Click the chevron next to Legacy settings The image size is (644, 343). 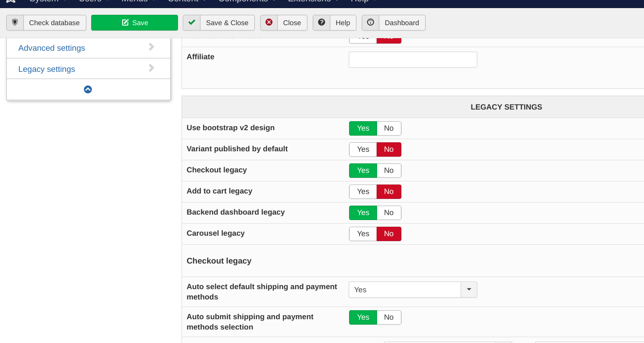coord(151,68)
